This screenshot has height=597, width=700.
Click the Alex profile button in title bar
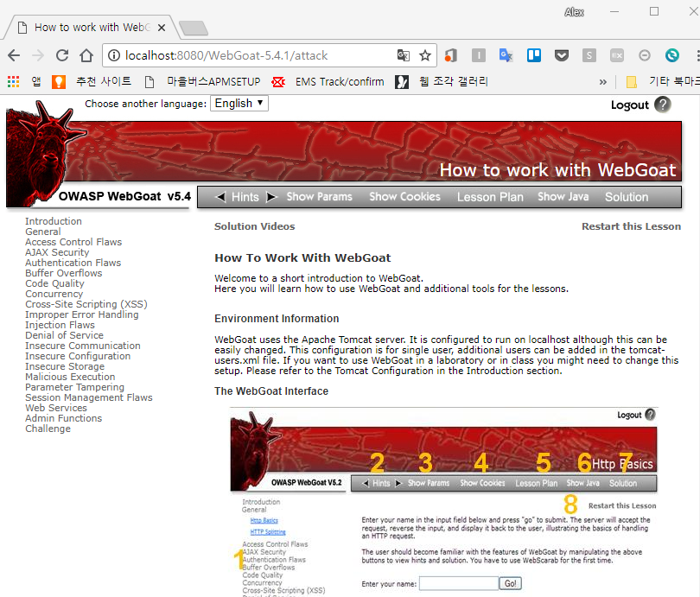pyautogui.click(x=574, y=12)
